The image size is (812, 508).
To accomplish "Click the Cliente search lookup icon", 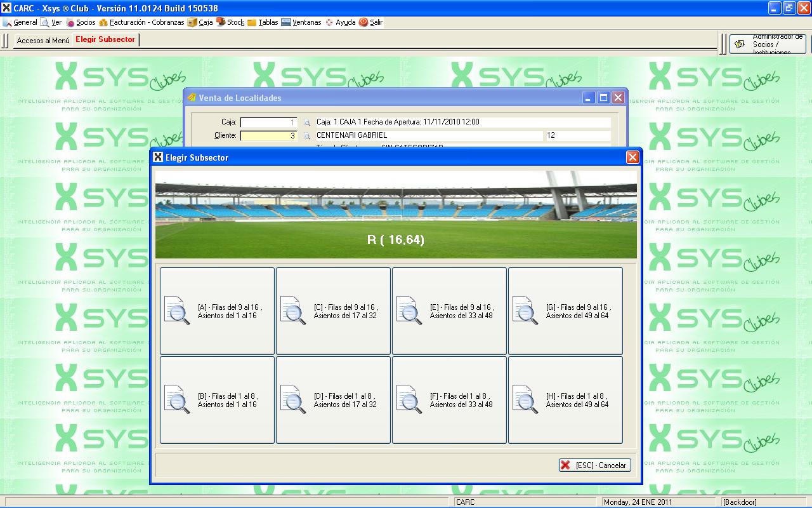I will click(307, 135).
